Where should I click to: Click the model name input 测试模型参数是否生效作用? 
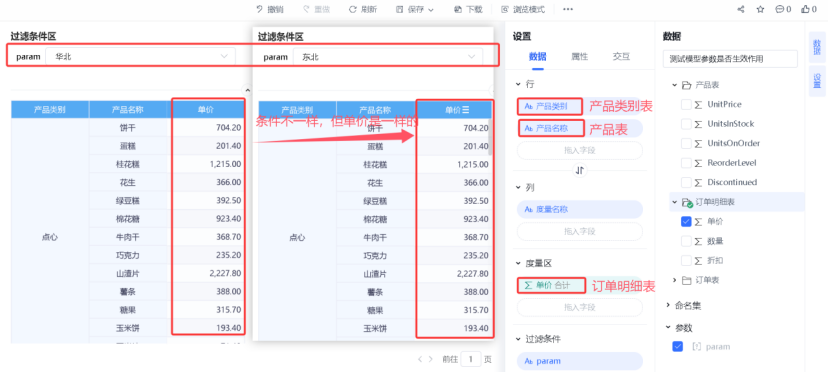(x=730, y=59)
